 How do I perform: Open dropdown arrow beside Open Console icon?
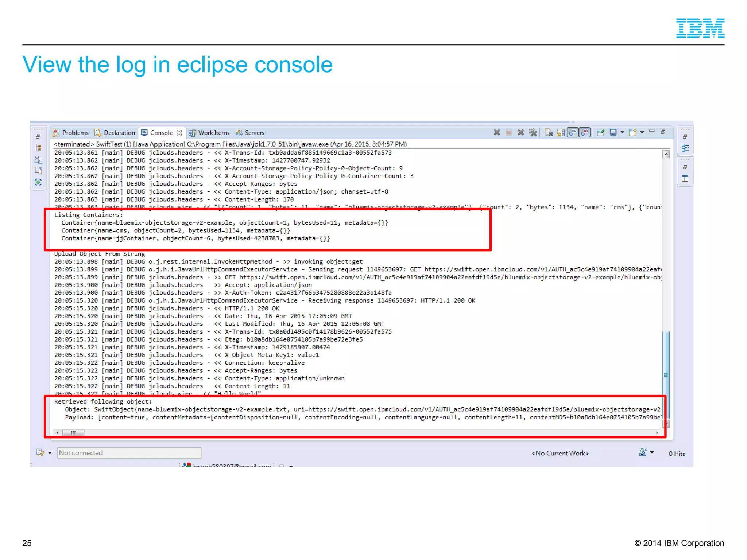pos(642,133)
